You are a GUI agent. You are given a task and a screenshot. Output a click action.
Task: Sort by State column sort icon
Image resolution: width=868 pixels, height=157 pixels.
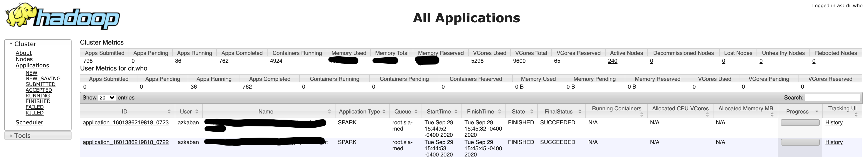[x=531, y=111]
